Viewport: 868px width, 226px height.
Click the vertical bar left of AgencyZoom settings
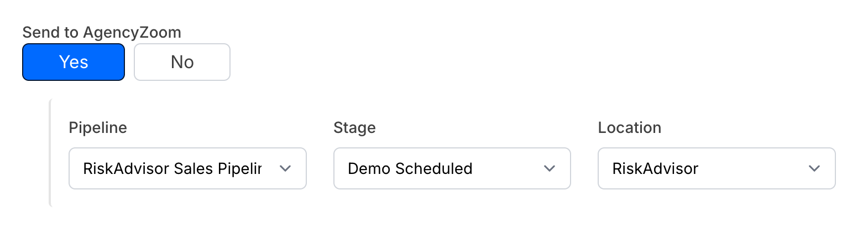(x=50, y=152)
